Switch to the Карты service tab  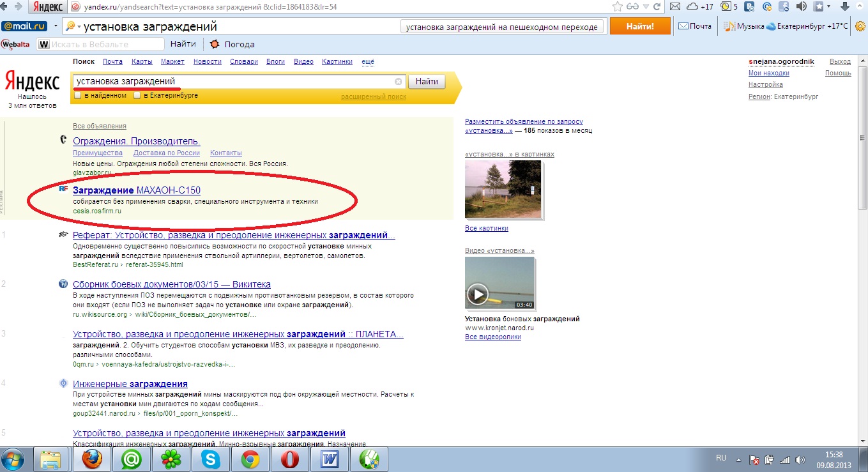[x=142, y=62]
